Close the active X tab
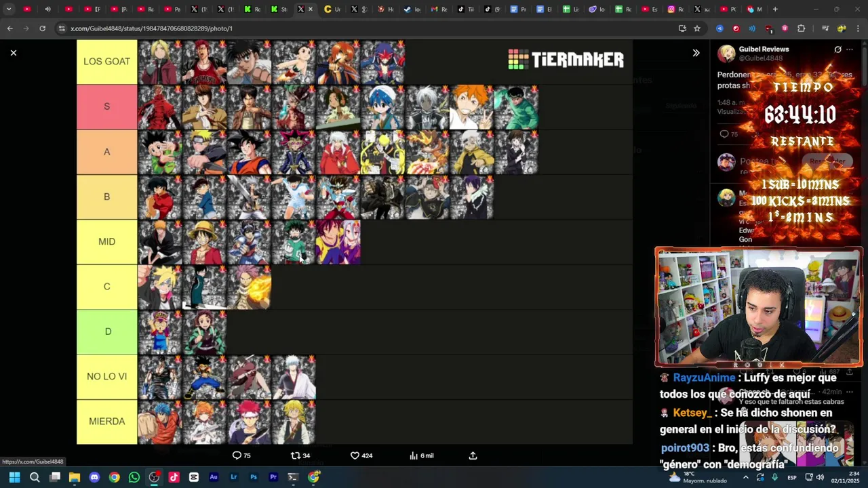The height and width of the screenshot is (488, 868). pyautogui.click(x=311, y=9)
